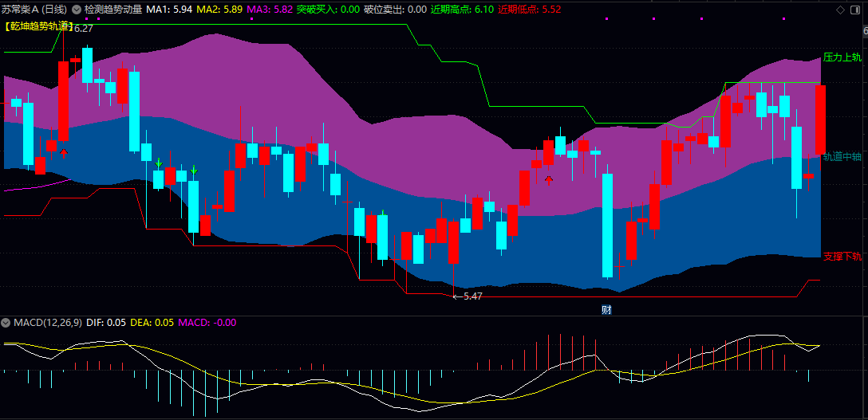
Task: Open the 财 financial event marker
Action: 606,309
